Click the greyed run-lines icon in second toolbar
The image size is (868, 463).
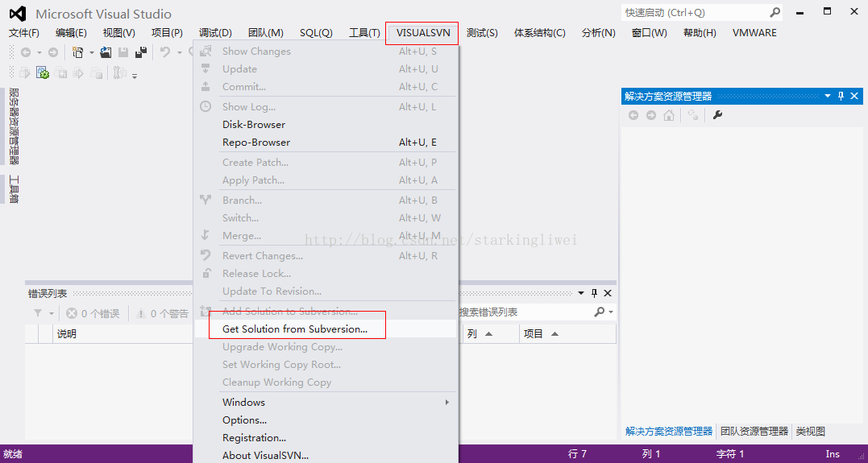[79, 72]
